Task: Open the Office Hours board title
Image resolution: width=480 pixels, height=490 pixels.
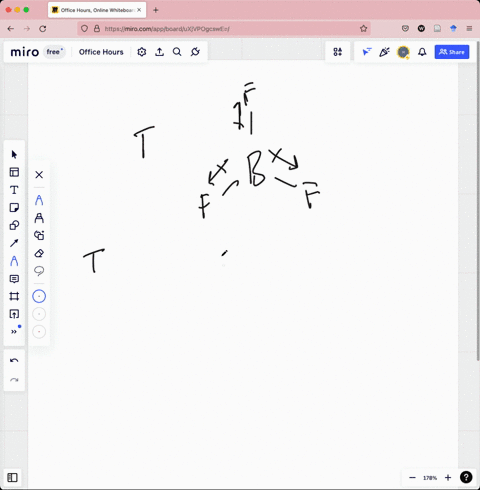Action: click(101, 52)
